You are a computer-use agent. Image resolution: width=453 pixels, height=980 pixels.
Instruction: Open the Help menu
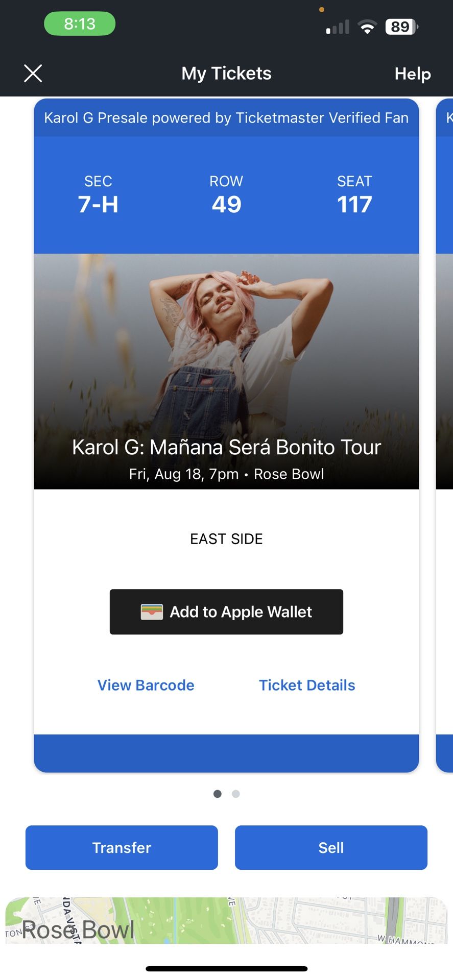(x=412, y=73)
